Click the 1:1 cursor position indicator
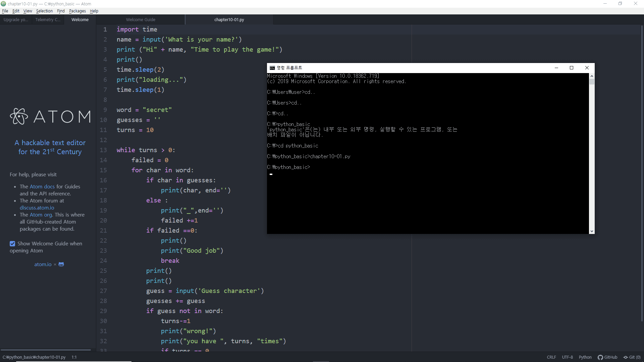The height and width of the screenshot is (362, 644). 74,357
